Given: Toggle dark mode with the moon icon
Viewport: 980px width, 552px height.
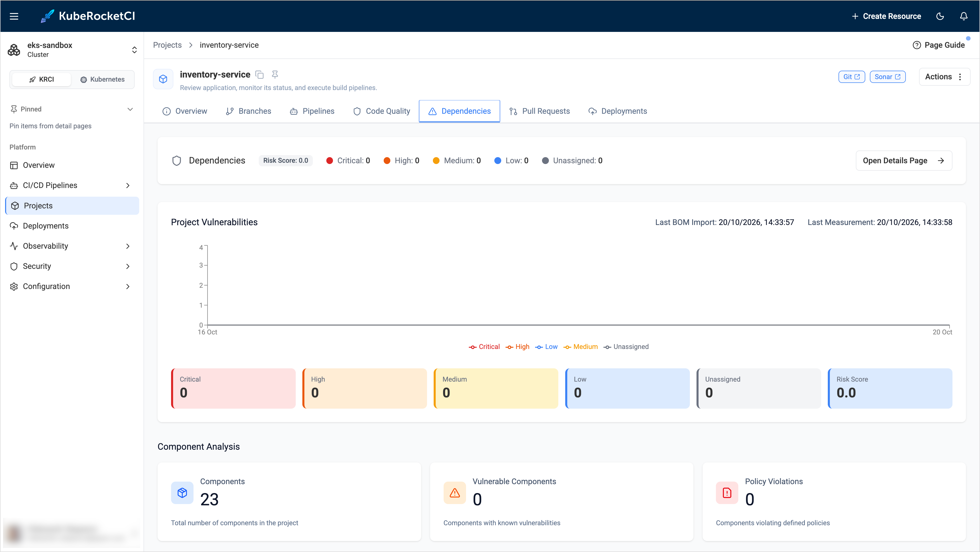Looking at the screenshot, I should point(940,16).
